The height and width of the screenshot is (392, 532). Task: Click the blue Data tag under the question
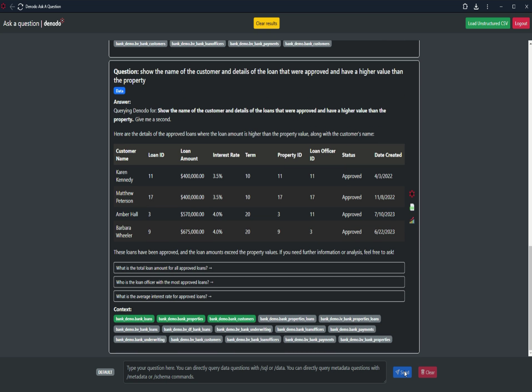coord(120,91)
